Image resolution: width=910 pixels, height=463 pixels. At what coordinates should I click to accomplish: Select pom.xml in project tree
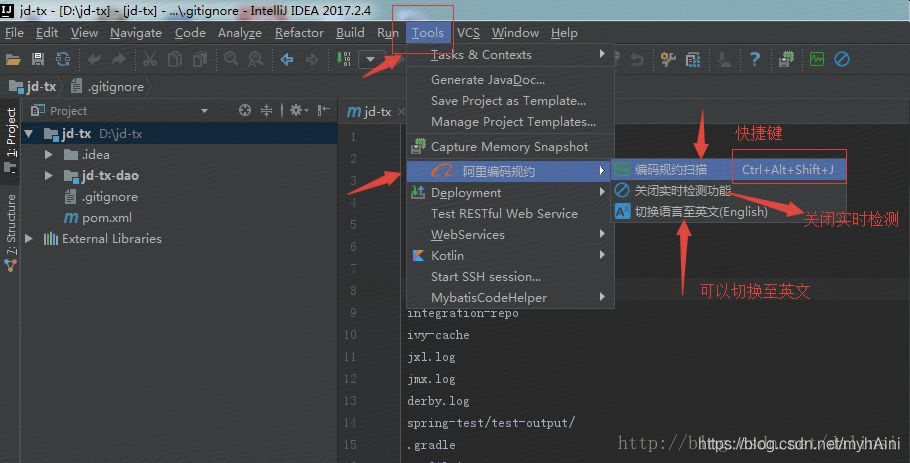coord(98,218)
